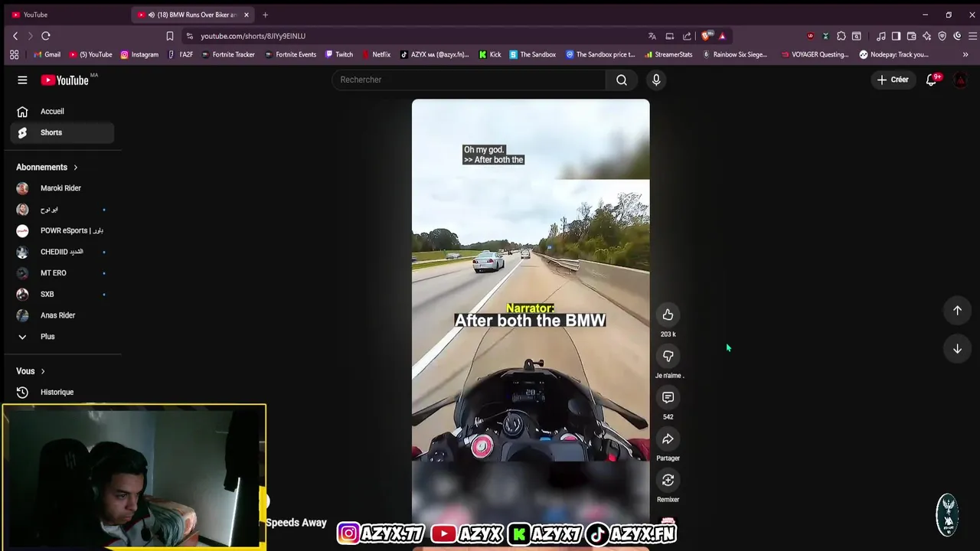Open Brave VPN shield icon
Viewport: 980px width, 551px height.
click(x=942, y=36)
